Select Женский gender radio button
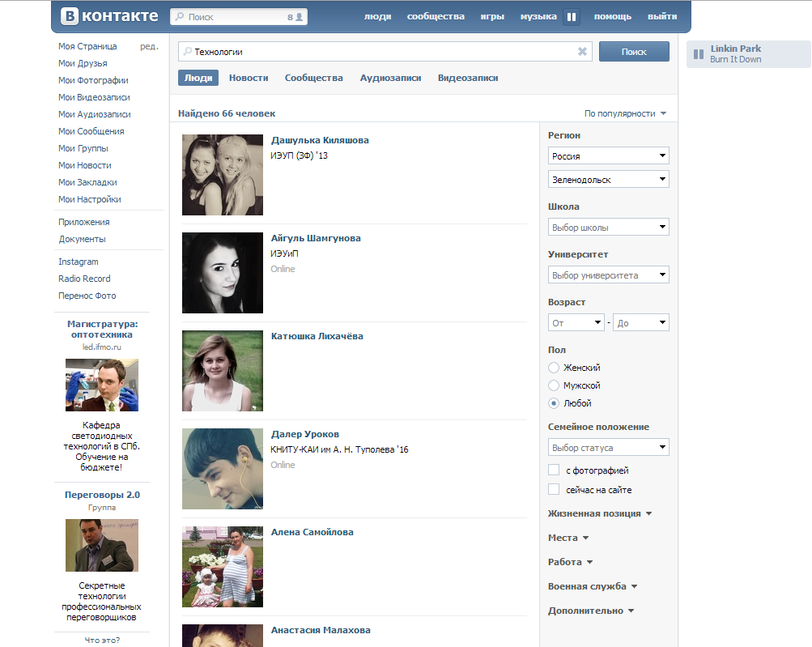Image resolution: width=812 pixels, height=647 pixels. (x=554, y=368)
